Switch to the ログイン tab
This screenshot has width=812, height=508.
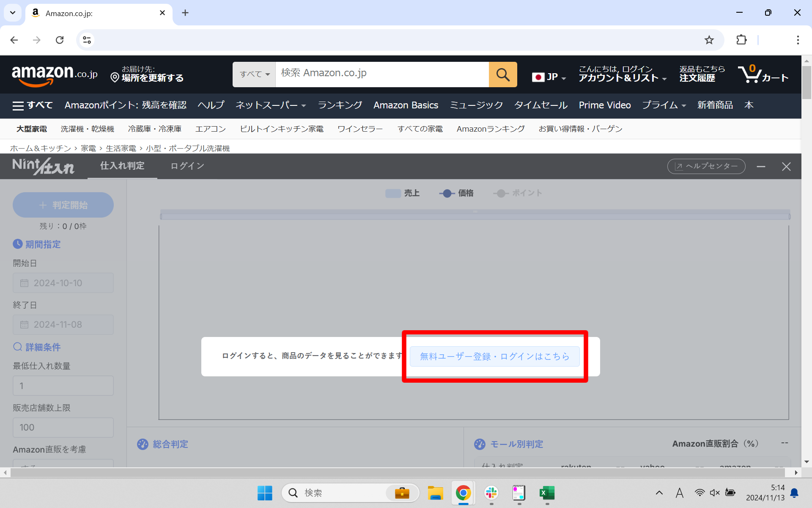point(187,166)
